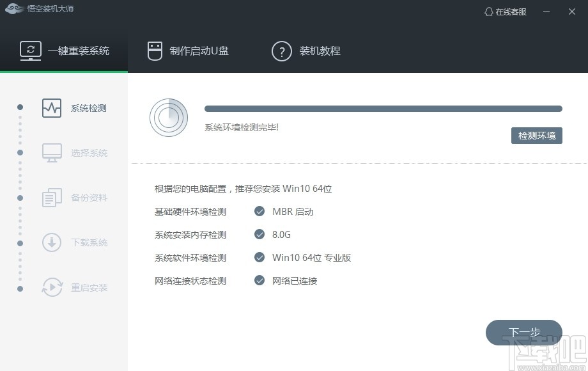Open the 装机教程 tab
The width and height of the screenshot is (588, 371).
coord(306,51)
